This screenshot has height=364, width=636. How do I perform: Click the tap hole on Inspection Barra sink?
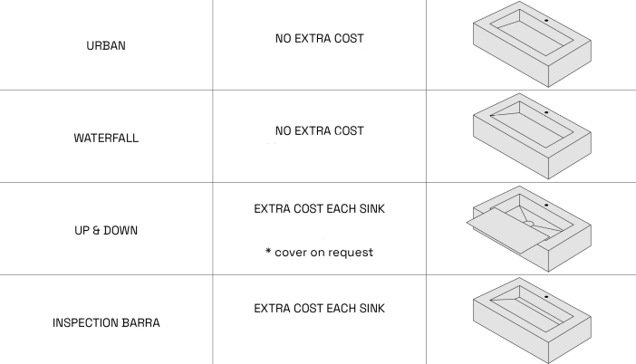547,296
